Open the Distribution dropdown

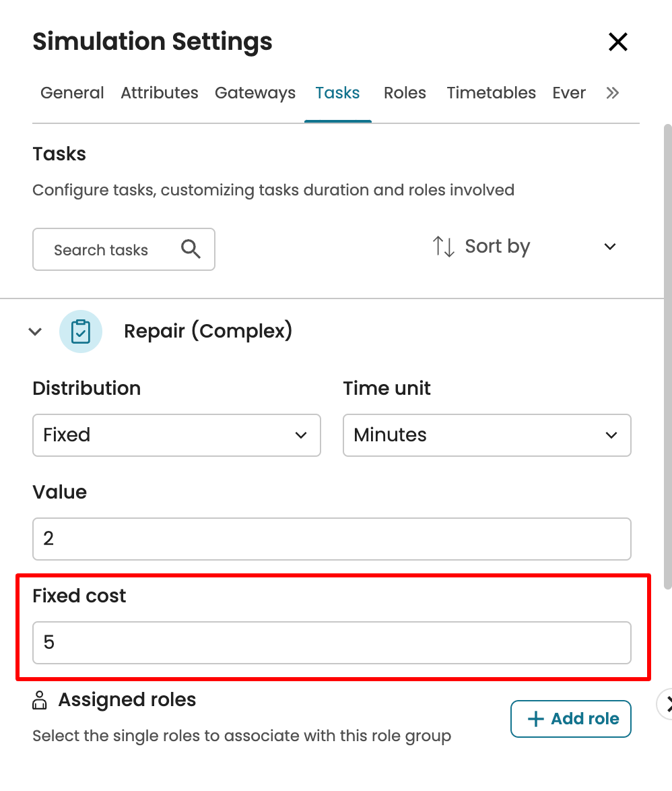coord(176,435)
